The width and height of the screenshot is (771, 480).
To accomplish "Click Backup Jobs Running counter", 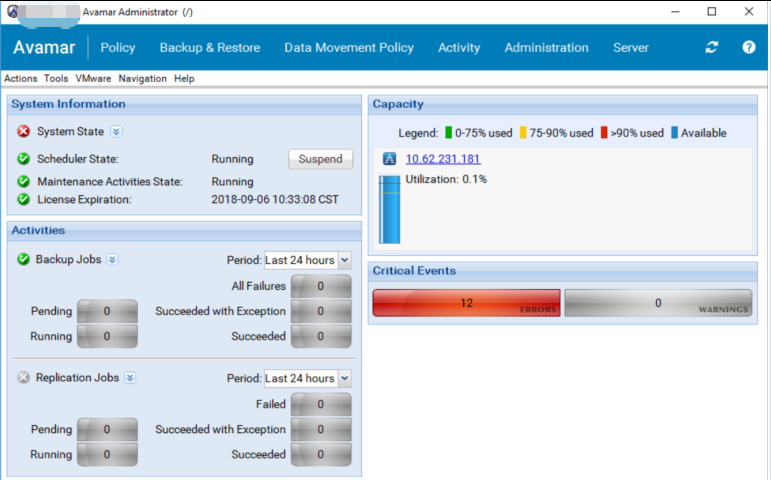I will point(107,336).
